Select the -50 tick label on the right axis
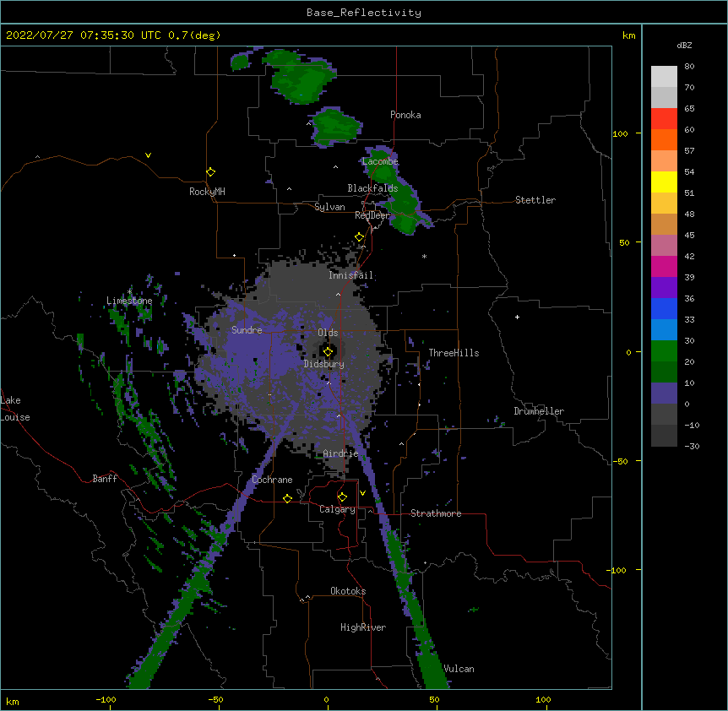 (x=620, y=461)
